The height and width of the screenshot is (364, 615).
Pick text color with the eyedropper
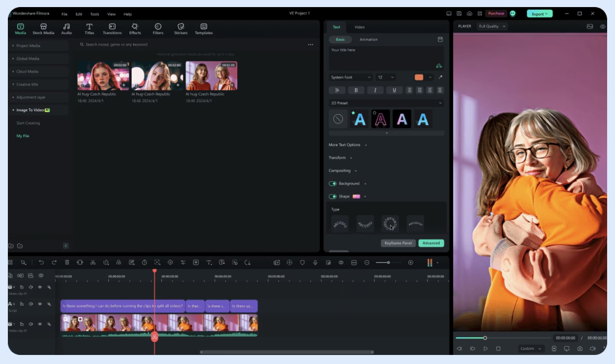440,77
